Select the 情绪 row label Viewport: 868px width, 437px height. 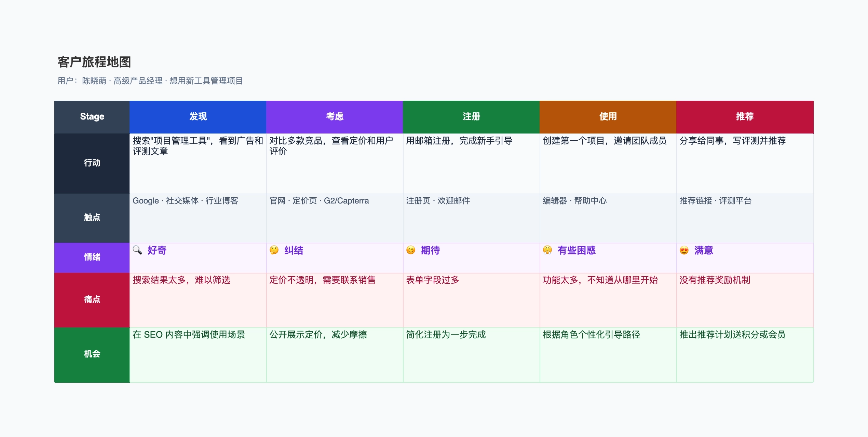click(92, 258)
